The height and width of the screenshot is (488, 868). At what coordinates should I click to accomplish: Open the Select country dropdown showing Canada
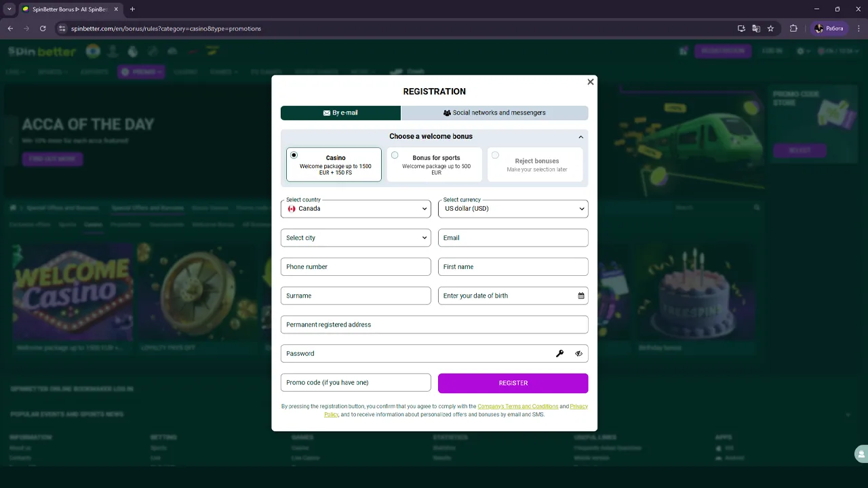coord(355,209)
